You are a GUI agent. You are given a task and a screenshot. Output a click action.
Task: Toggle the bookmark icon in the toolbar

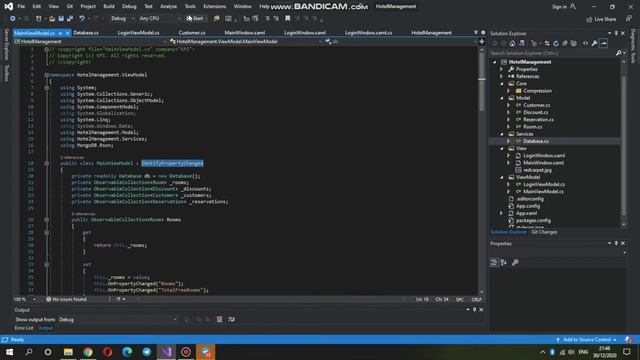point(288,18)
